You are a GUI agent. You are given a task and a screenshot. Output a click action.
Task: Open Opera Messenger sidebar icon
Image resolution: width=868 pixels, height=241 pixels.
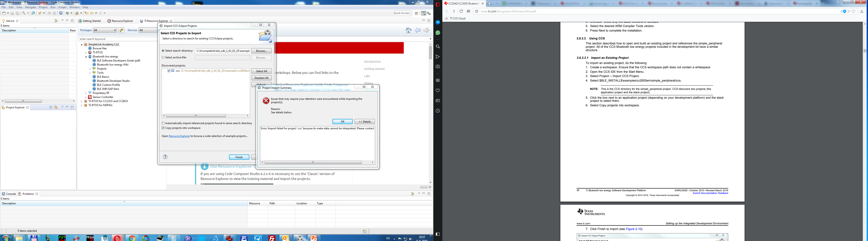[438, 23]
